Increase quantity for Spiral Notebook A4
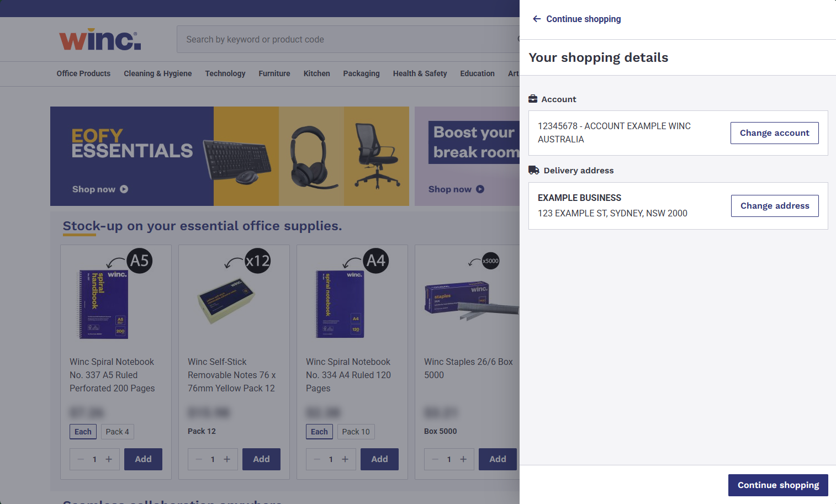Image resolution: width=836 pixels, height=504 pixels. click(345, 459)
